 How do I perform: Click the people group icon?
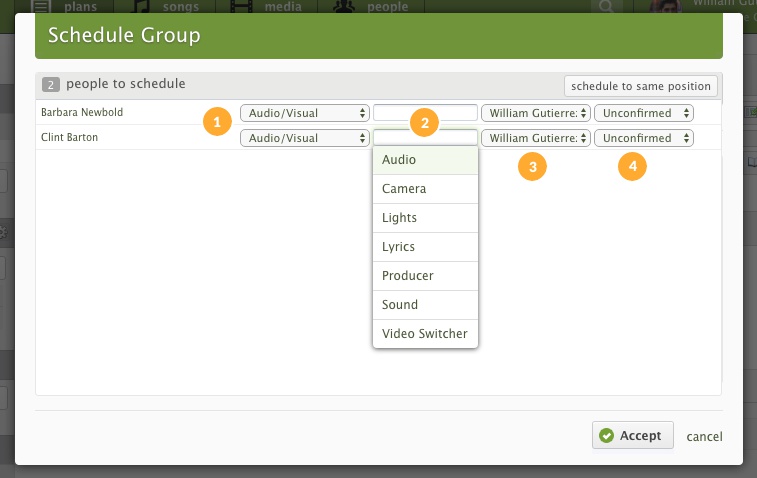(344, 6)
